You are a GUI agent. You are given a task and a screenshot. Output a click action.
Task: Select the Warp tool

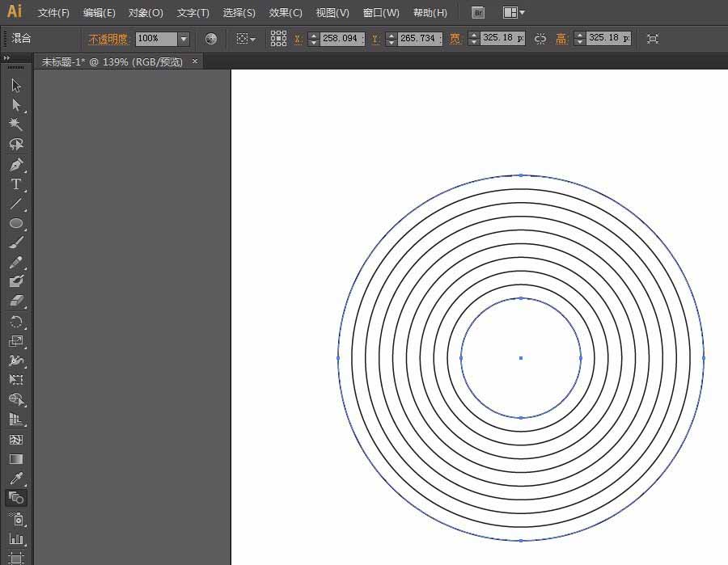(x=16, y=361)
